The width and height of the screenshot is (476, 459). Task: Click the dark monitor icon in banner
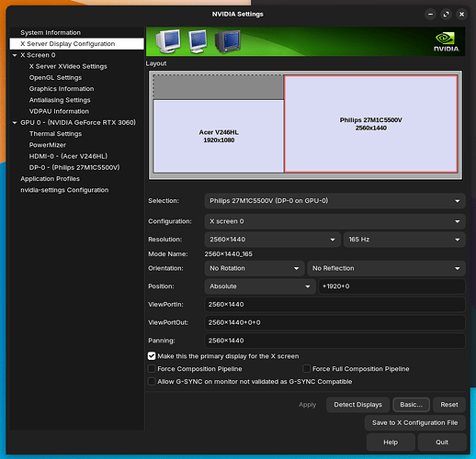click(x=228, y=41)
